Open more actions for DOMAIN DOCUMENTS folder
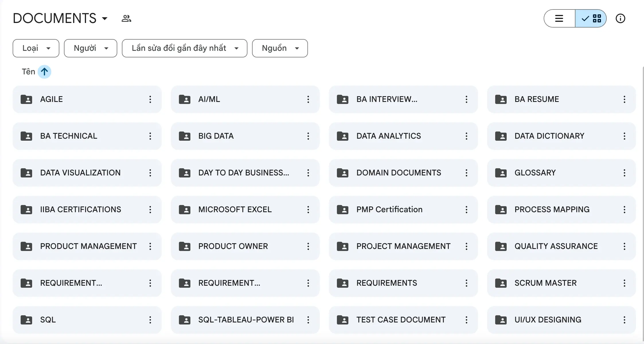 pos(467,173)
